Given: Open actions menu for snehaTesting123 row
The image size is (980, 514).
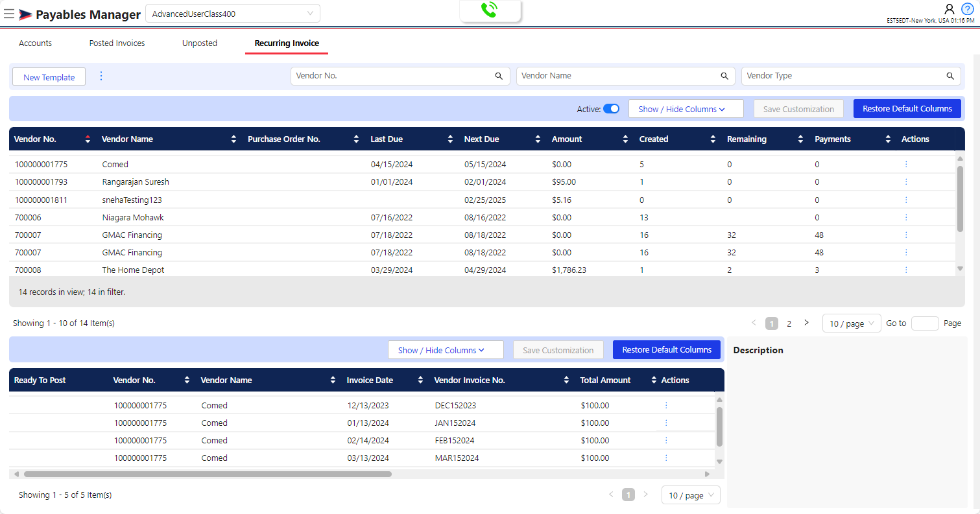Looking at the screenshot, I should click(x=906, y=199).
